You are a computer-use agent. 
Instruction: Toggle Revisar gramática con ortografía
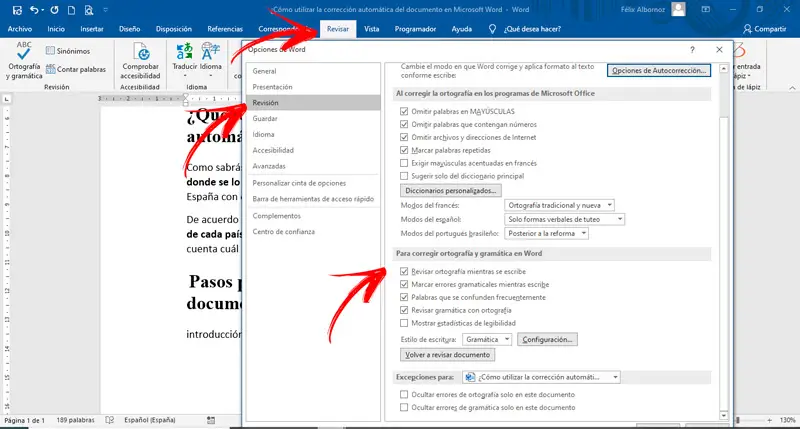click(404, 310)
